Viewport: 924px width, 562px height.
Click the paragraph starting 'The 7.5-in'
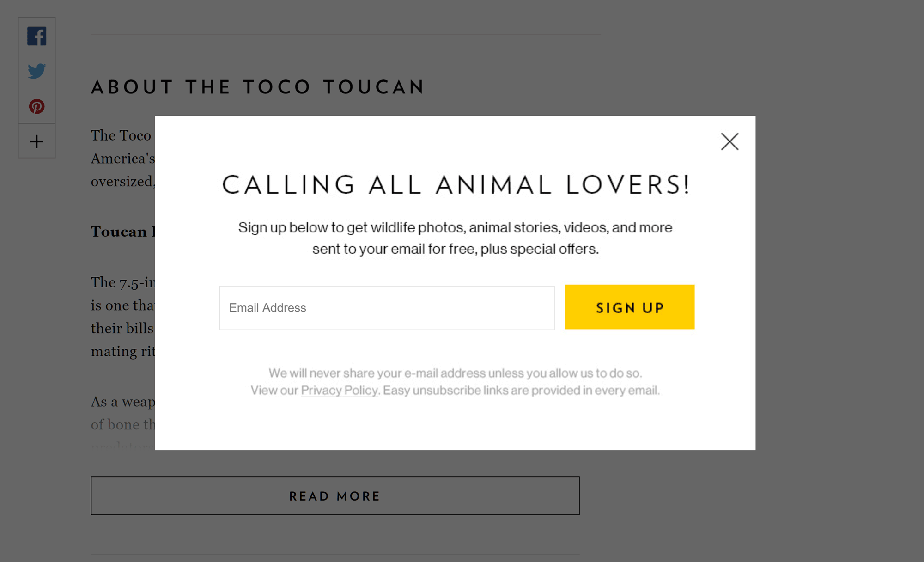coord(123,317)
